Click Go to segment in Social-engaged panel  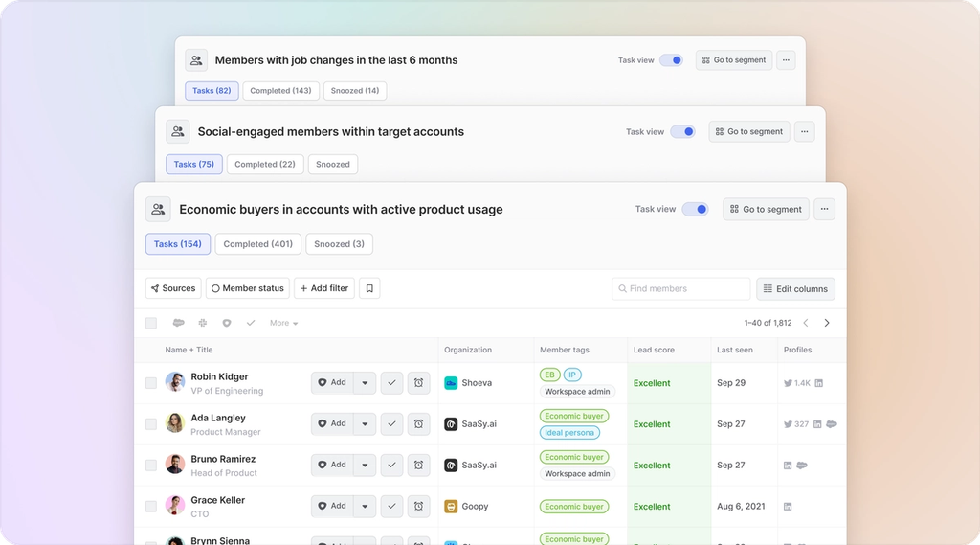(749, 131)
